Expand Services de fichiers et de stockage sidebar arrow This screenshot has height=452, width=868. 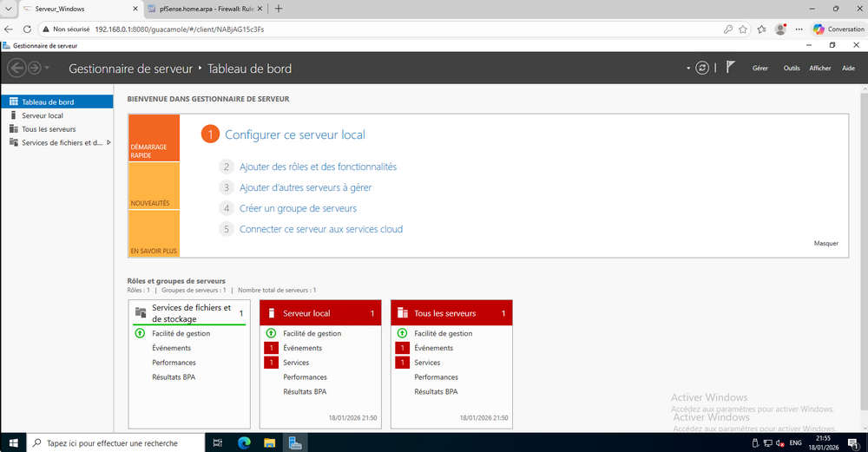tap(108, 143)
